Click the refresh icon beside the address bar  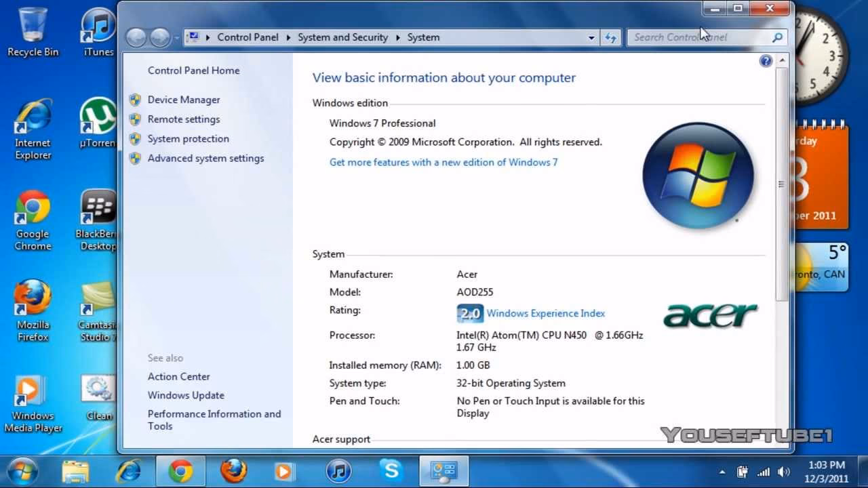pyautogui.click(x=610, y=37)
